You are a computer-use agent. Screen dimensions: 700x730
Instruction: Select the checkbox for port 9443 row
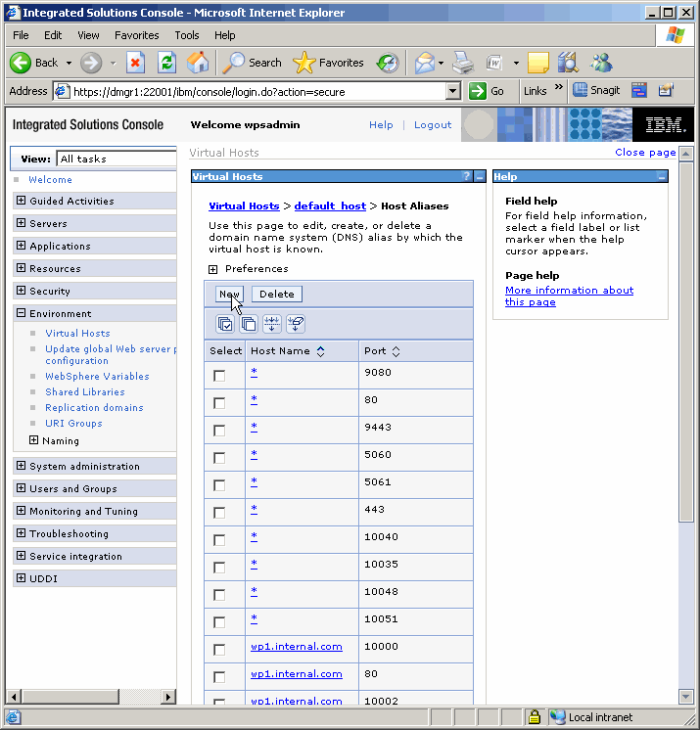click(219, 431)
